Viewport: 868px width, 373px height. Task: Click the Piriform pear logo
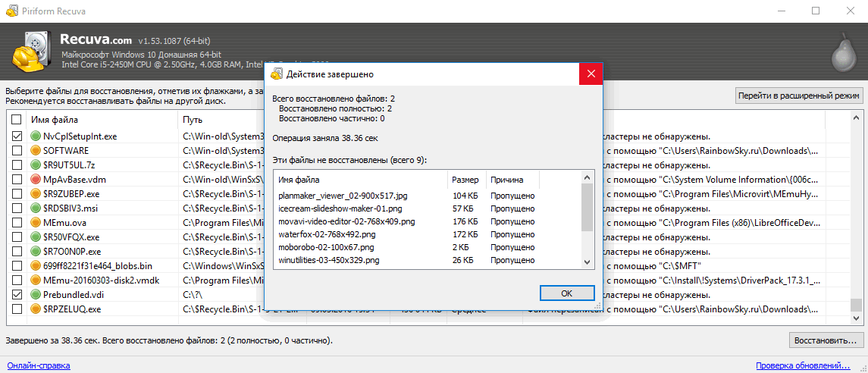pyautogui.click(x=843, y=52)
